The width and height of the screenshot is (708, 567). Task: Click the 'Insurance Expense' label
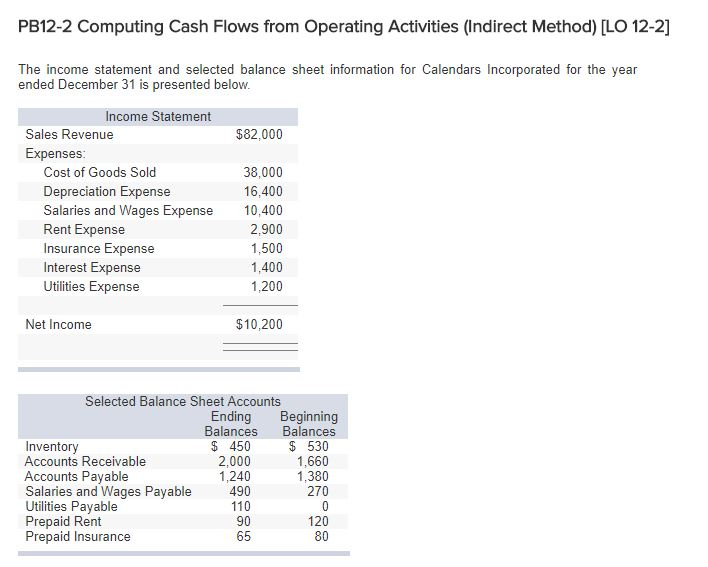pyautogui.click(x=99, y=248)
